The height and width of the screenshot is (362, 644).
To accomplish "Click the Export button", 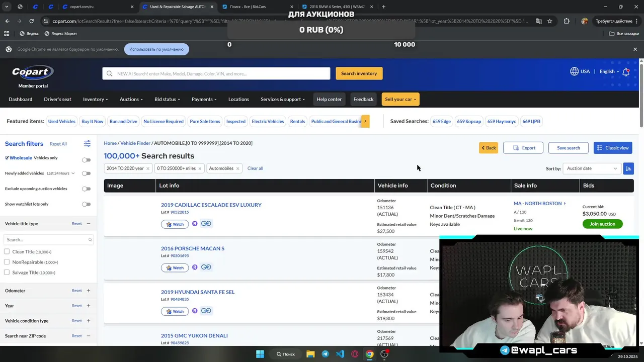I will click(523, 148).
